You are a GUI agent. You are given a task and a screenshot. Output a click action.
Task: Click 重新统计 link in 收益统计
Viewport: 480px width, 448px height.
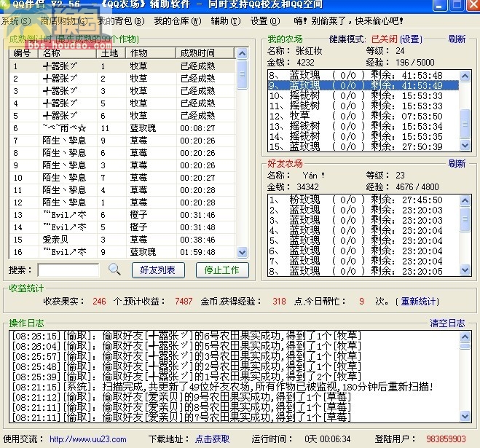point(418,302)
